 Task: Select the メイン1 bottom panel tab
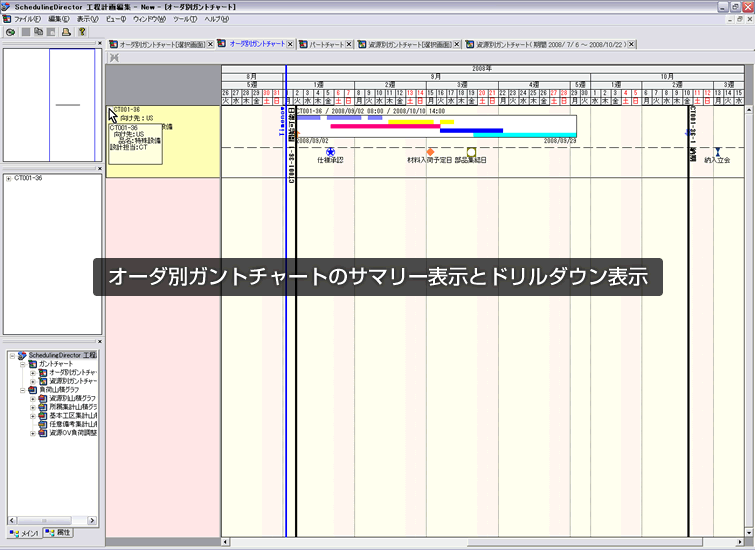(x=24, y=534)
